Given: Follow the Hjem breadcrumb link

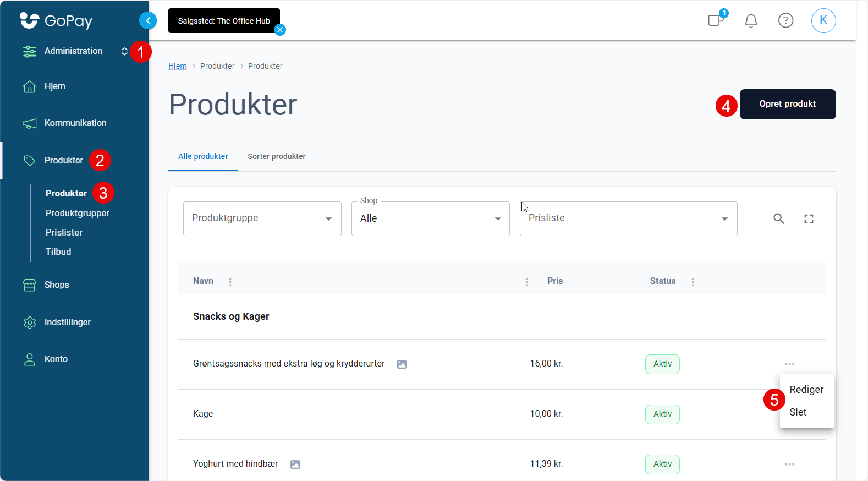Looking at the screenshot, I should 178,66.
